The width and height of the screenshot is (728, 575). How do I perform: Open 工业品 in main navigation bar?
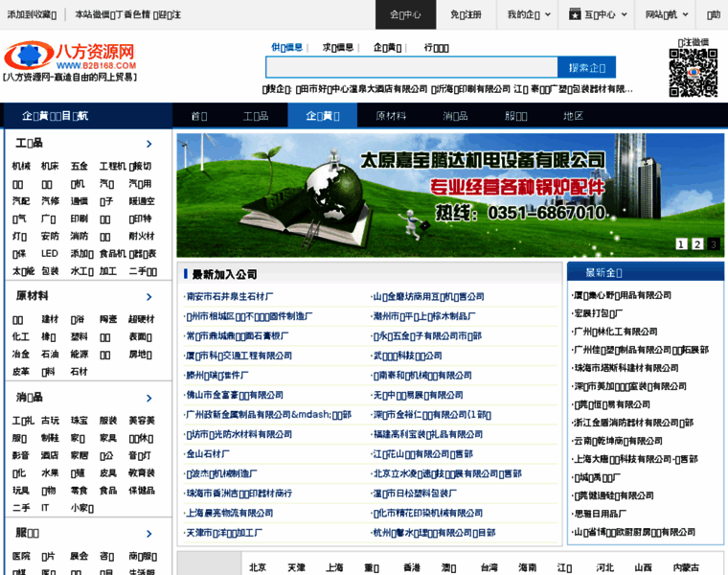(256, 116)
